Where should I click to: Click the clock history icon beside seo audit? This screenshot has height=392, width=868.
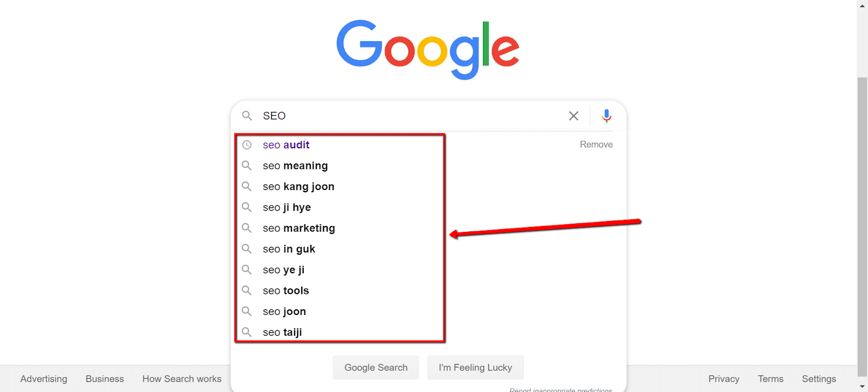coord(247,145)
